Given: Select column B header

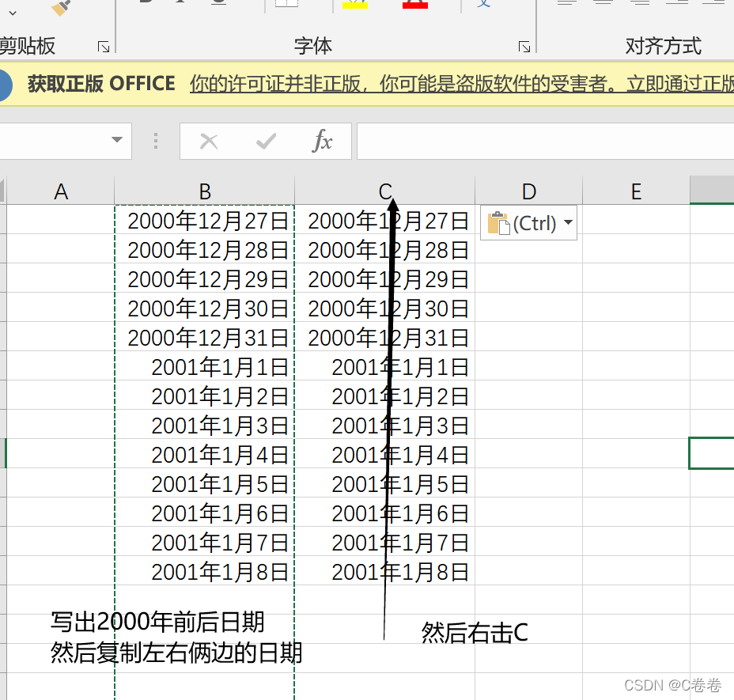Looking at the screenshot, I should click(205, 191).
